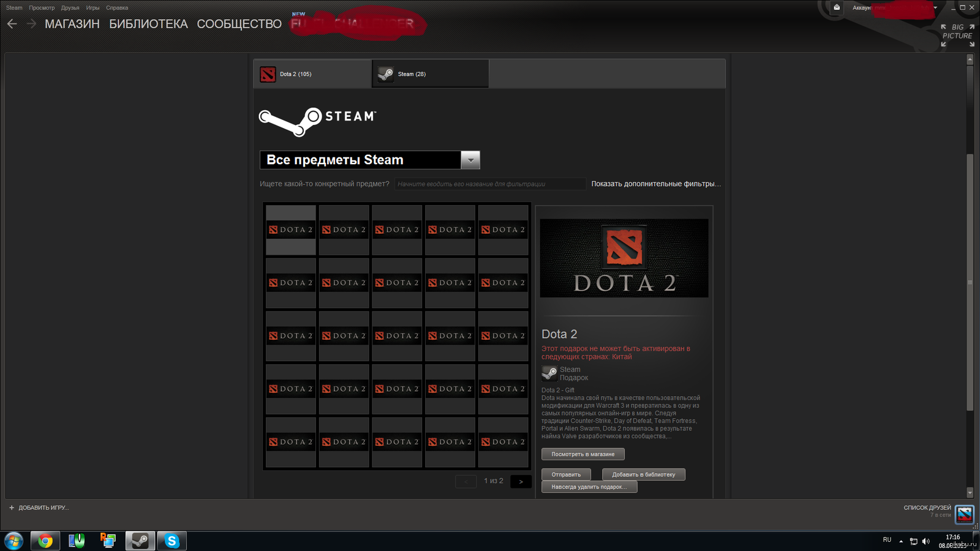The image size is (980, 551).
Task: Click Навсегда удалить подарок button
Action: tap(589, 487)
